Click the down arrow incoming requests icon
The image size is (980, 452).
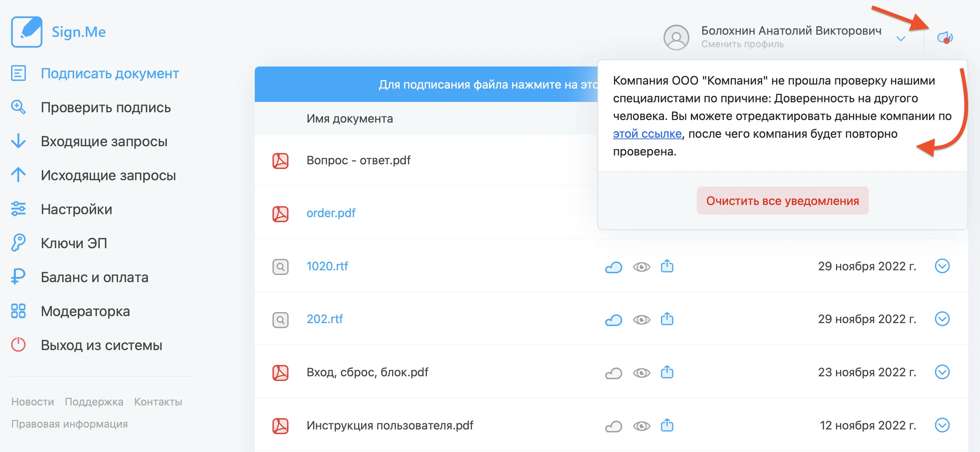(18, 141)
